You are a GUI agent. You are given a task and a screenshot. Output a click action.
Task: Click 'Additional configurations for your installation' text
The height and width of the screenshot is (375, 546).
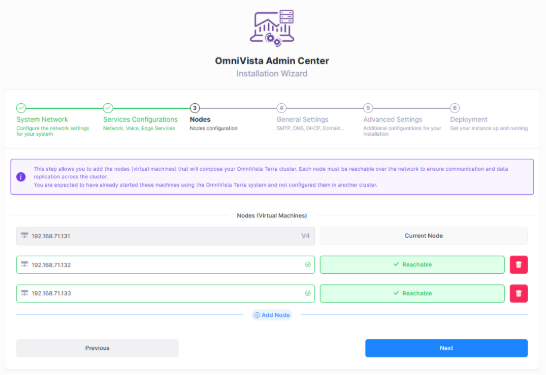click(x=402, y=131)
